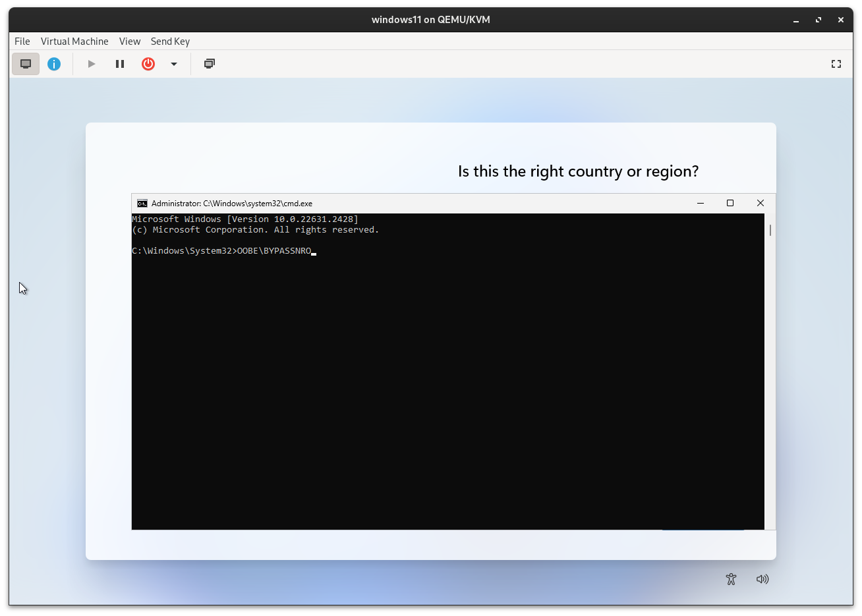Open virtual hardware details info icon

(54, 64)
